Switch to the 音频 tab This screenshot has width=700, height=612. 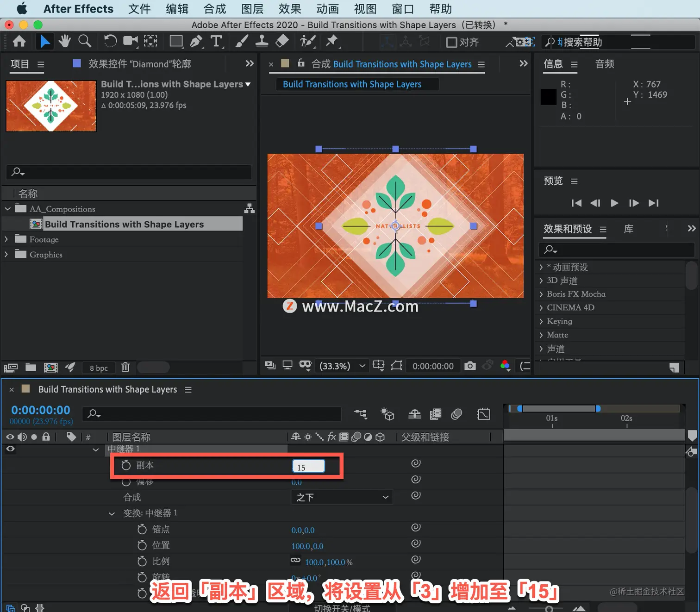[605, 64]
